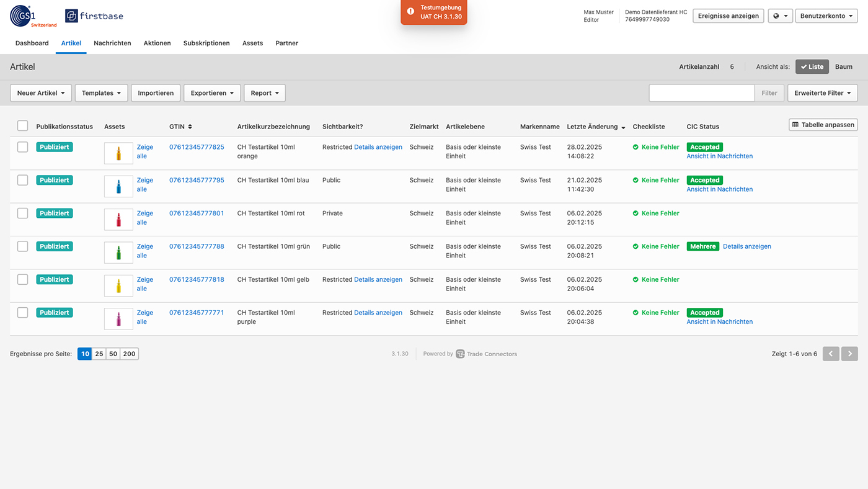Open the Benutzerkonto dropdown
Screen dimensions: 868x489
click(826, 16)
